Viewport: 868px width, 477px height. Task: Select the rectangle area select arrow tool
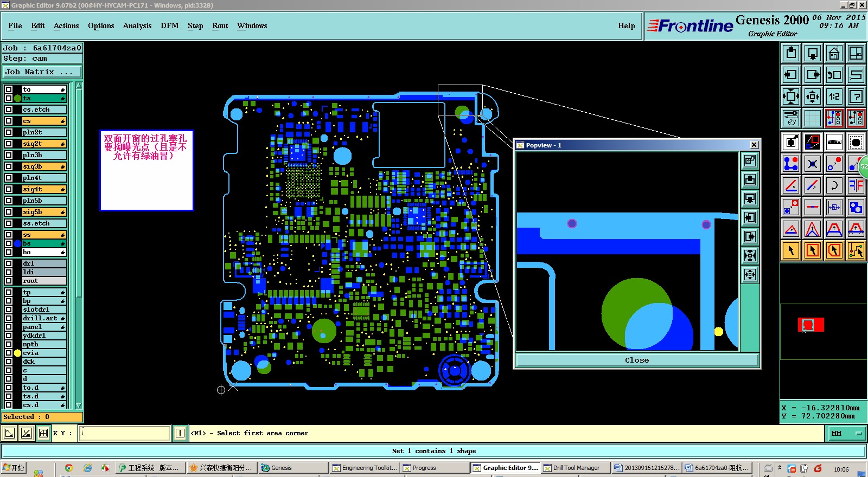coord(813,250)
